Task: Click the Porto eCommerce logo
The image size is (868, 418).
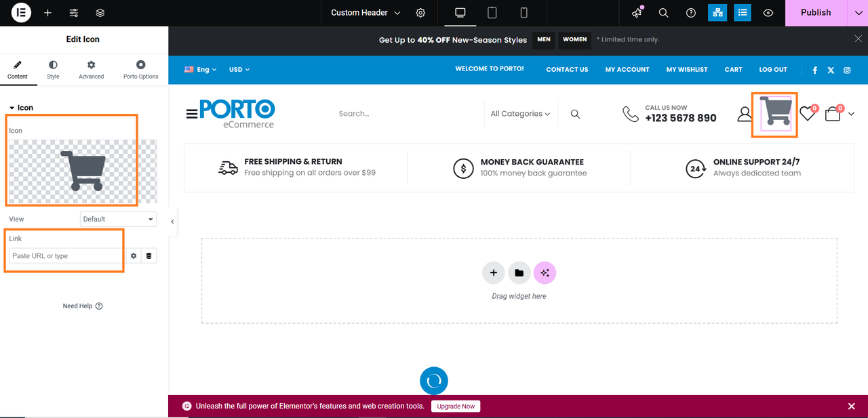Action: click(x=237, y=113)
